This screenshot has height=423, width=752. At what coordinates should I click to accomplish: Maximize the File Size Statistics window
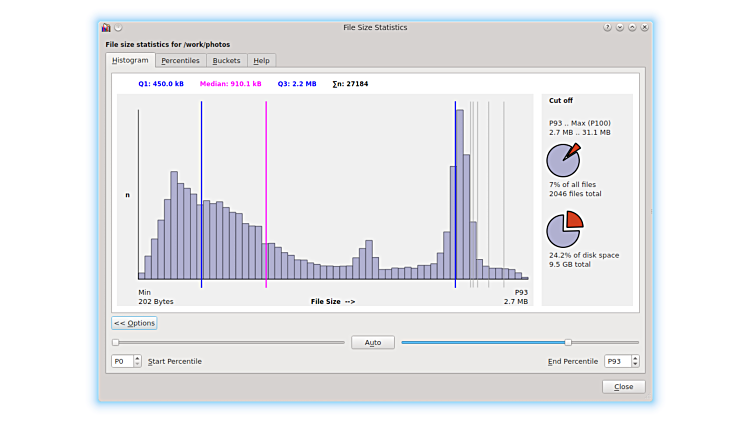click(x=633, y=27)
